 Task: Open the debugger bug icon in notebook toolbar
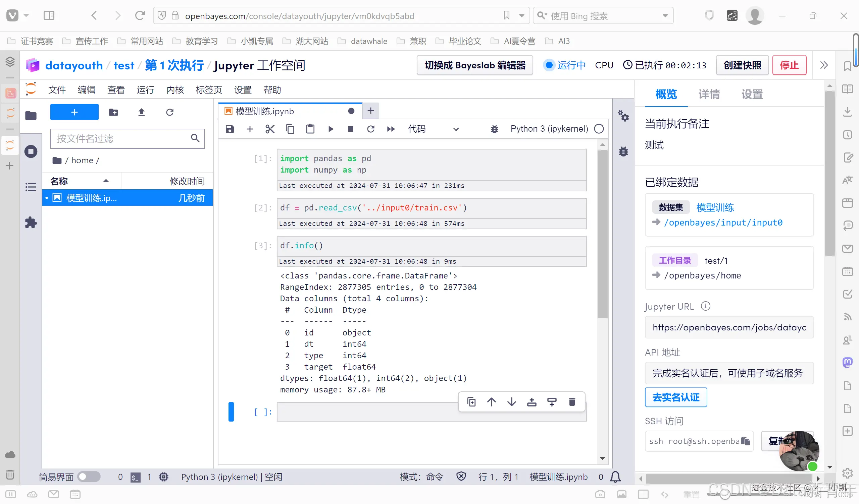[494, 129]
